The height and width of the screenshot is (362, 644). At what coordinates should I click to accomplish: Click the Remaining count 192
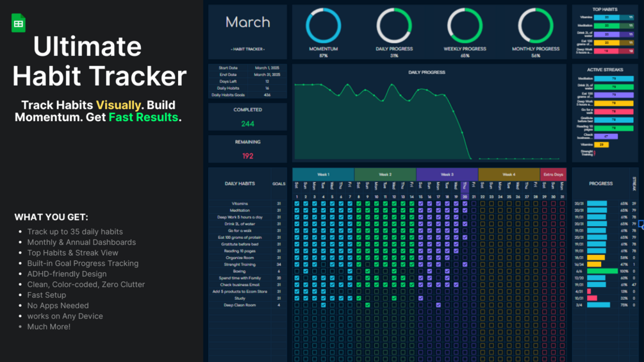pos(247,156)
